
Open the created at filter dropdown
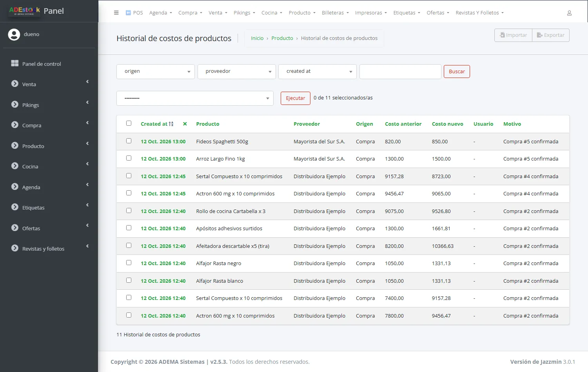pos(318,72)
